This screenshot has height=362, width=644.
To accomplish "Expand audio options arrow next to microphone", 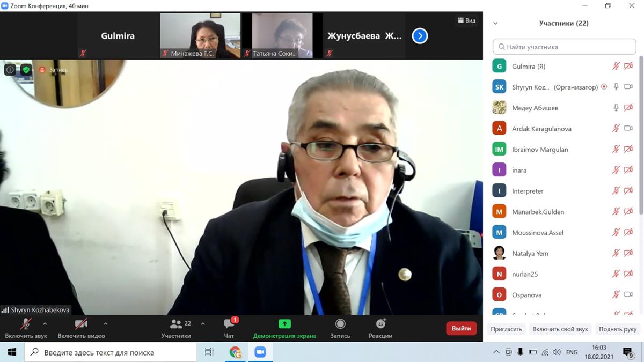I will point(45,324).
